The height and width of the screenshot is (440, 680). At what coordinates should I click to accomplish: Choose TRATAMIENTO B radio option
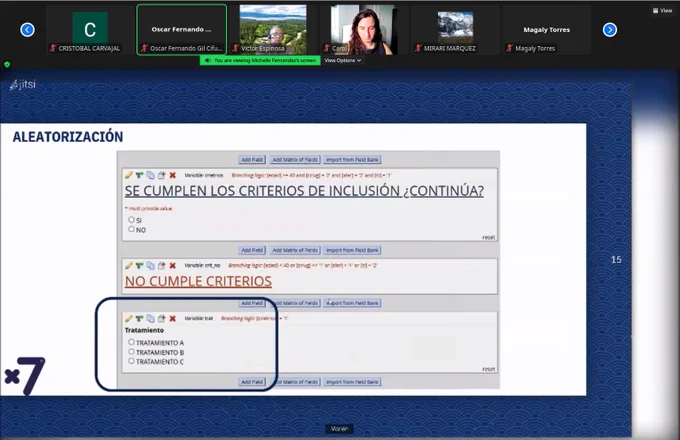point(131,352)
